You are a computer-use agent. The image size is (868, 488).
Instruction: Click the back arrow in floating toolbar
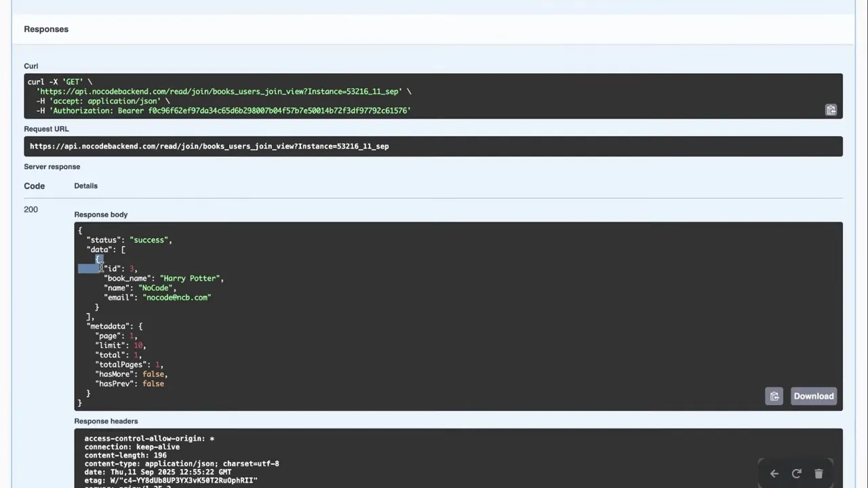(774, 474)
